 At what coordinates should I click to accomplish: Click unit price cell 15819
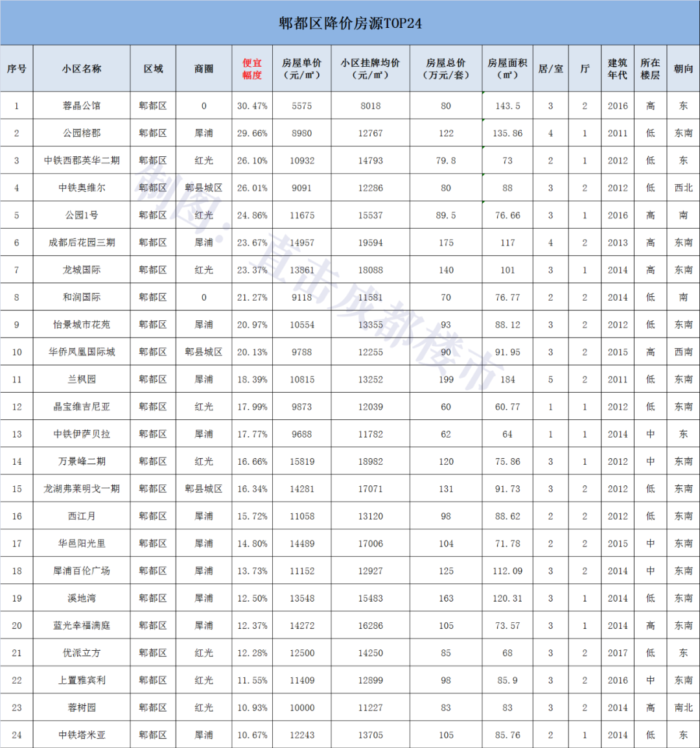301,462
